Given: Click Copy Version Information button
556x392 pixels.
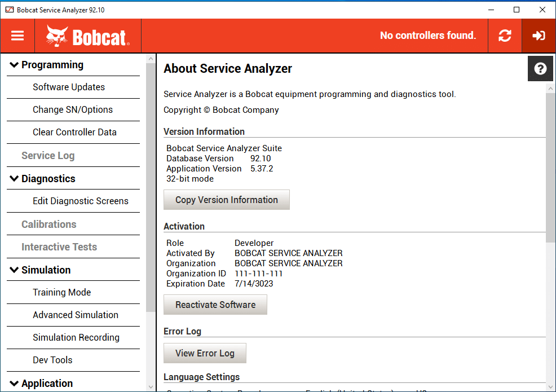Looking at the screenshot, I should 227,200.
